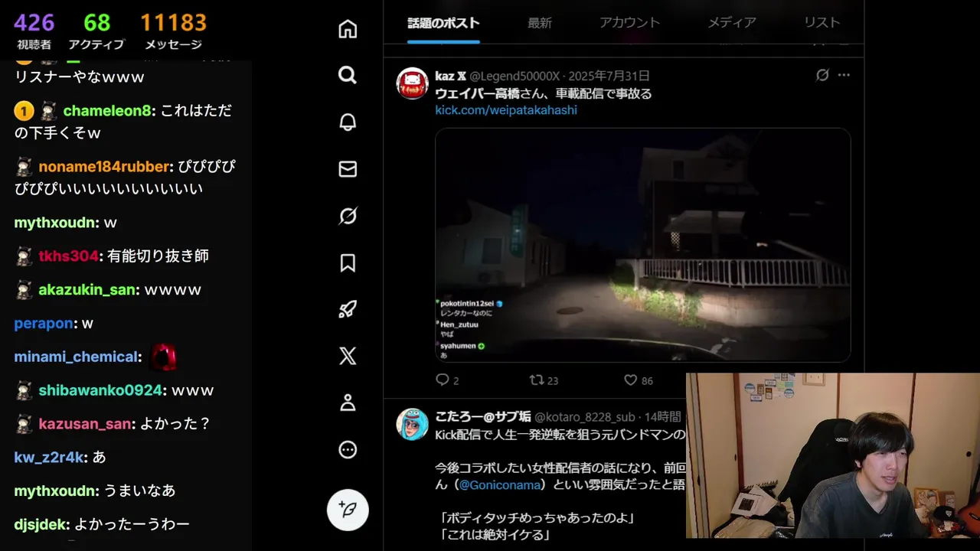Open the more circle-dots sidebar icon
Image resolution: width=980 pixels, height=551 pixels.
click(x=348, y=449)
